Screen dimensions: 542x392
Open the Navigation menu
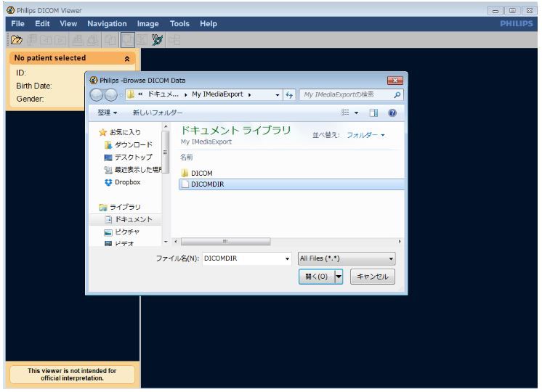[x=107, y=24]
